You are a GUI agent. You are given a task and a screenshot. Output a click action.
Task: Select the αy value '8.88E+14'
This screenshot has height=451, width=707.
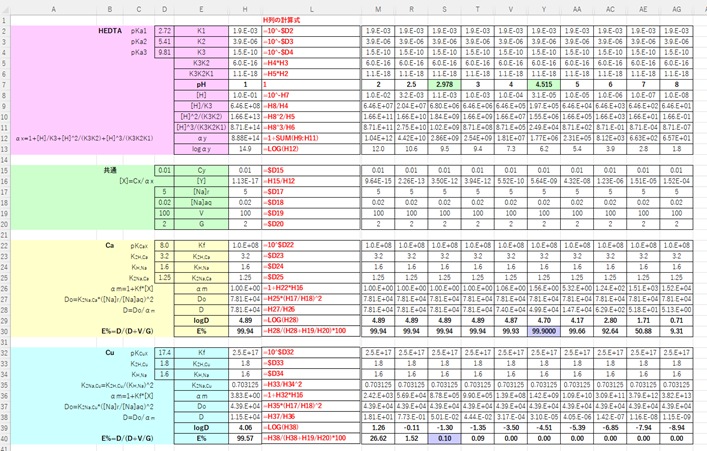pos(245,138)
